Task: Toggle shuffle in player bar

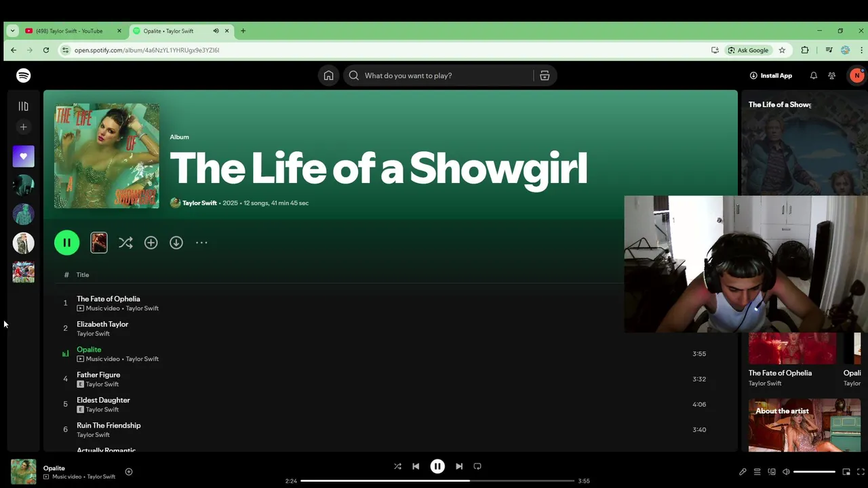Action: click(397, 466)
